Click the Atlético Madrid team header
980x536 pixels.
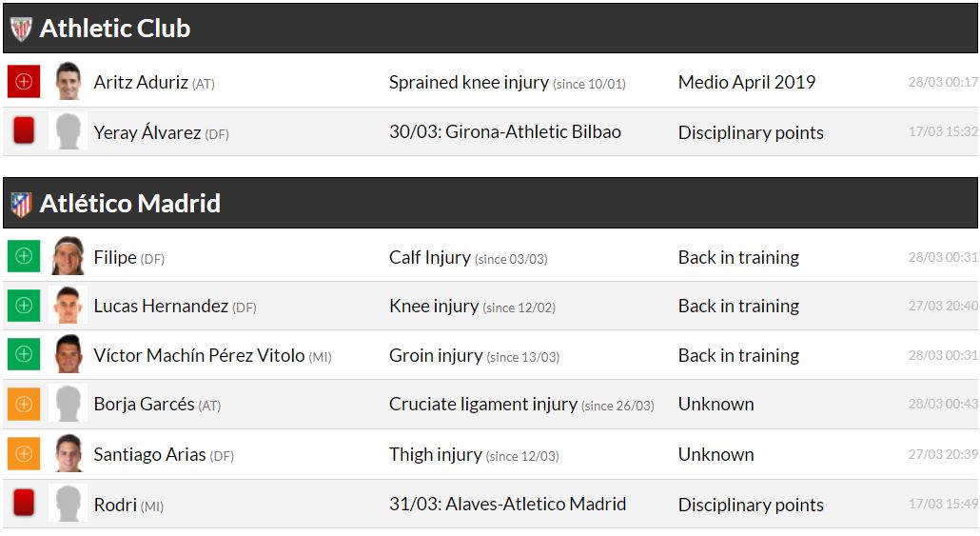tap(130, 204)
